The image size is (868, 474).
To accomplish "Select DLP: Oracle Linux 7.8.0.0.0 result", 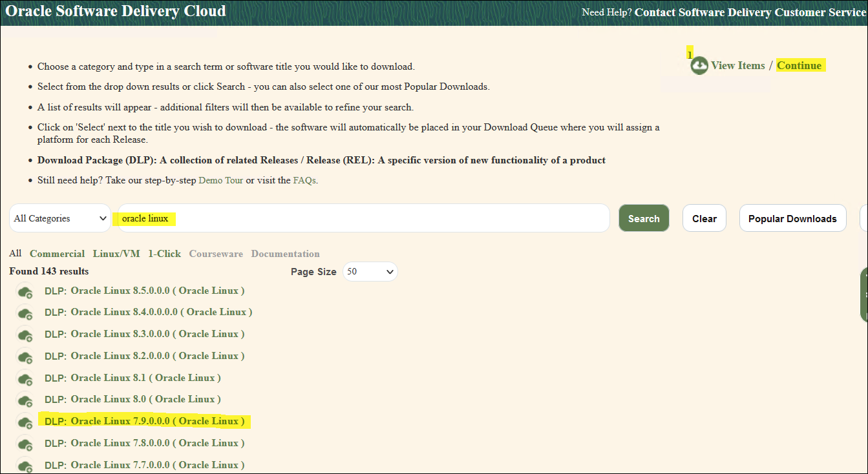I will coord(144,443).
